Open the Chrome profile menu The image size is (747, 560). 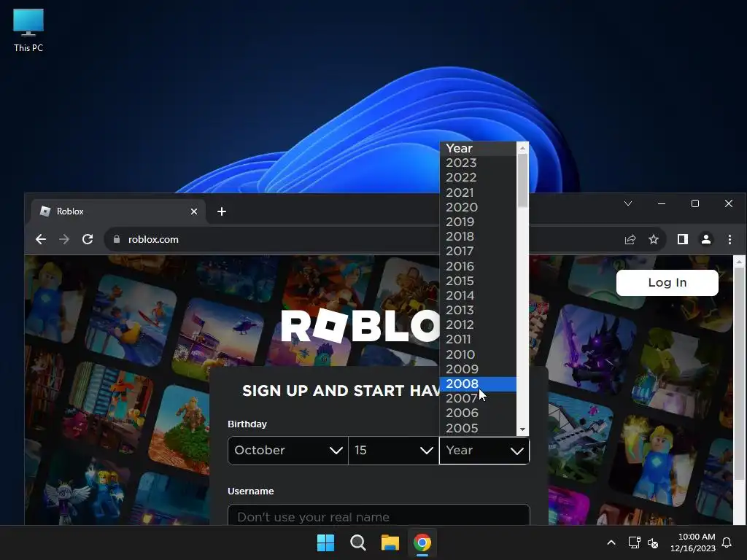706,239
